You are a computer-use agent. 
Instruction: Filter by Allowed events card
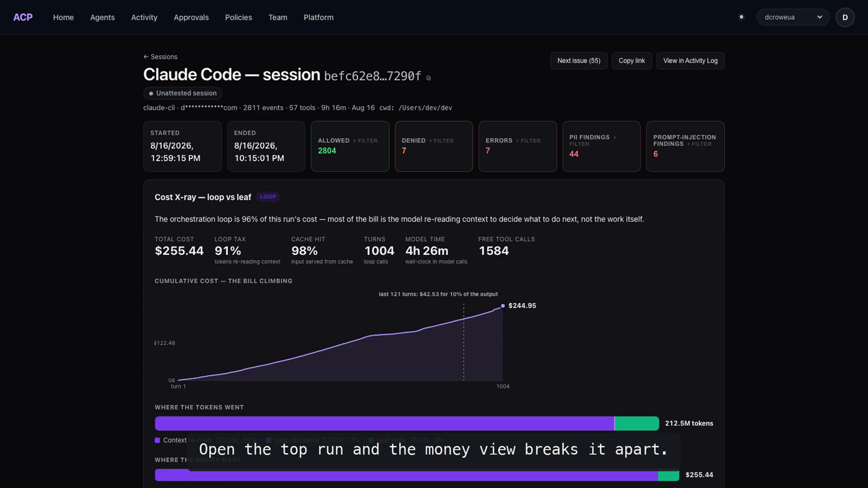coord(350,146)
